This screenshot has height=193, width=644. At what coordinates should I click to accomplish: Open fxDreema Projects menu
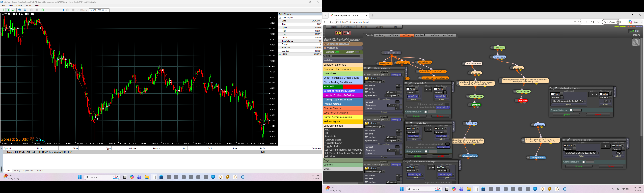pos(334,27)
